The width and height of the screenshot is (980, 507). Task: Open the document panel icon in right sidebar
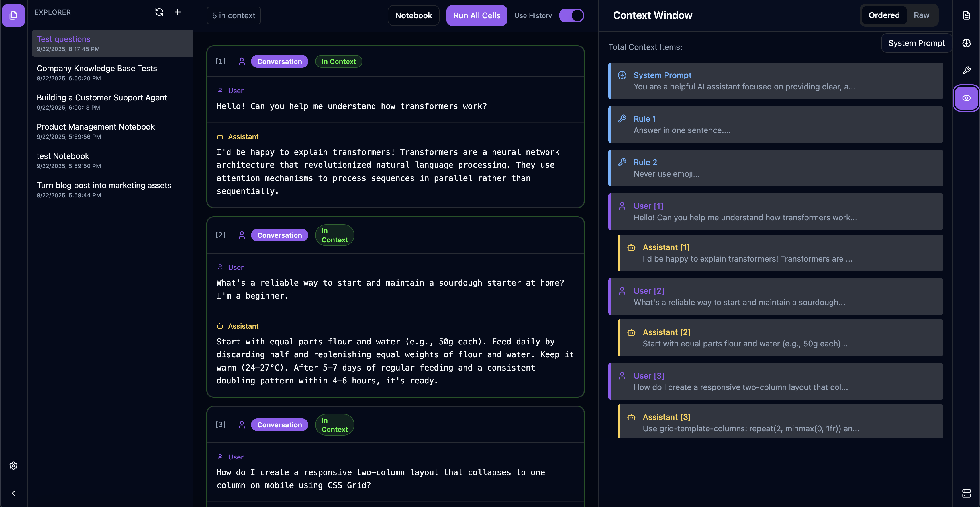tap(967, 15)
